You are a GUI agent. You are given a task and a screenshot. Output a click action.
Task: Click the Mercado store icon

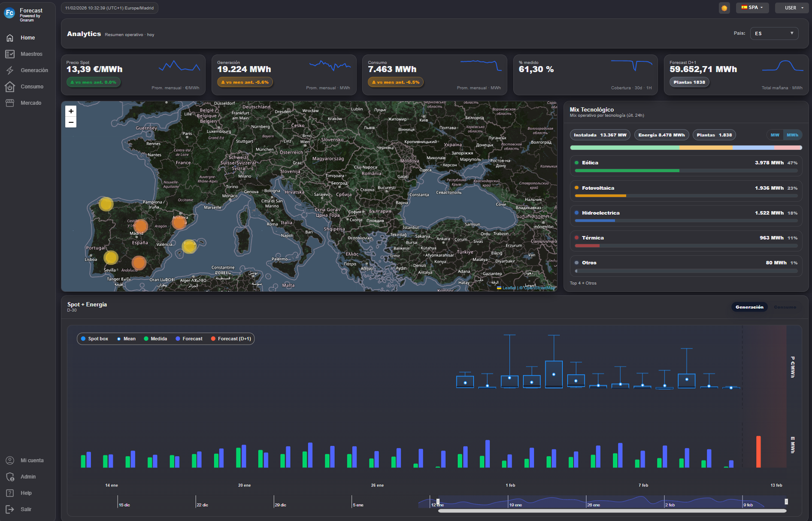click(x=10, y=103)
